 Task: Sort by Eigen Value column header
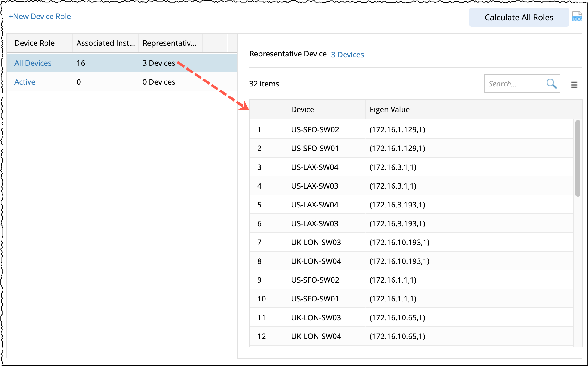pyautogui.click(x=389, y=110)
